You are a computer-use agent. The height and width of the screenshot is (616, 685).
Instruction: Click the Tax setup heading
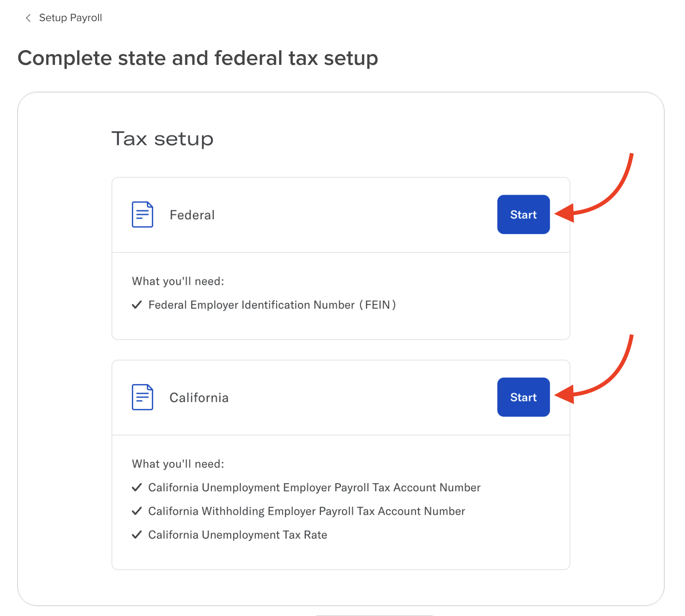pyautogui.click(x=163, y=139)
